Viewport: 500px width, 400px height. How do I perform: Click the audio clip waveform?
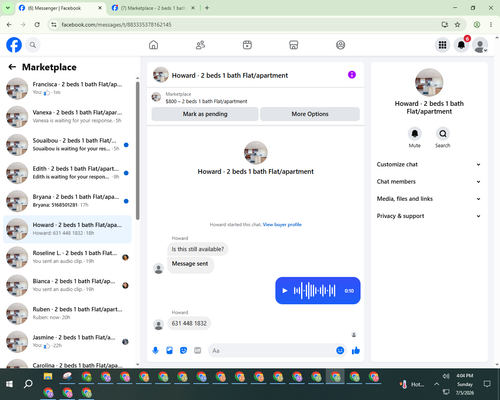click(314, 291)
